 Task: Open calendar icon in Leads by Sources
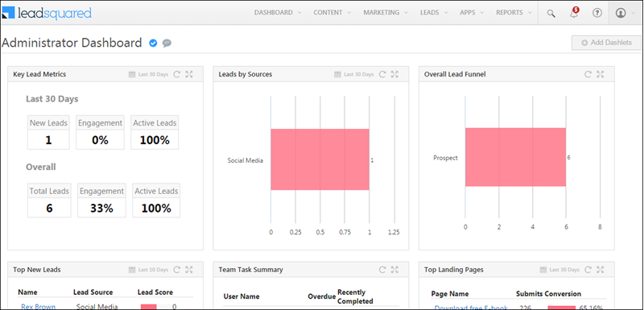coord(337,74)
